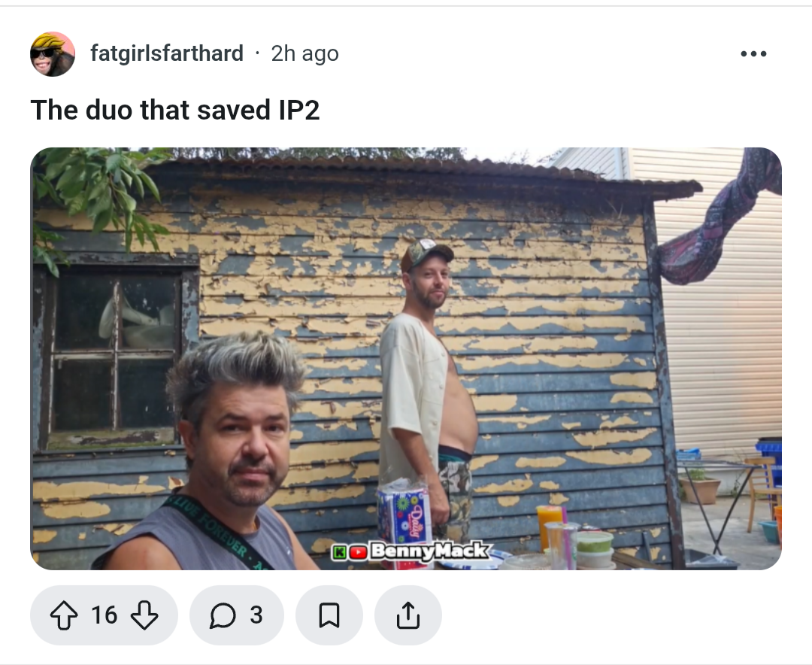
Task: Click the vote count showing 16
Action: tap(104, 615)
